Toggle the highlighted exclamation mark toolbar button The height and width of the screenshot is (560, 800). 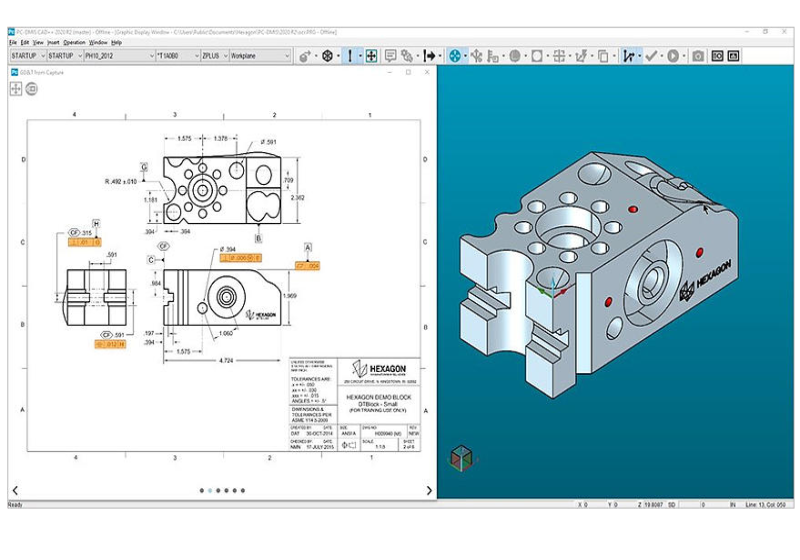pos(350,56)
